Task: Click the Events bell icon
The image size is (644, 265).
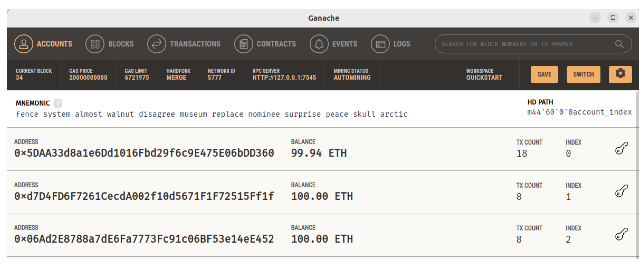Action: pyautogui.click(x=319, y=44)
